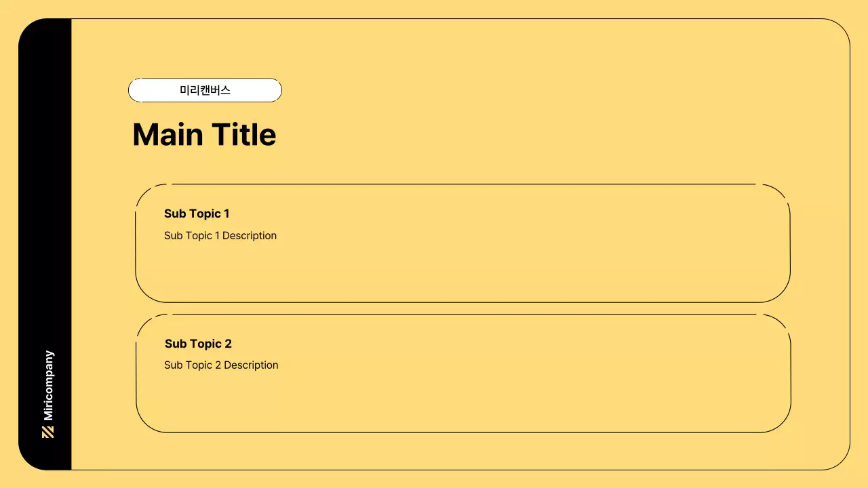Click the word "Description" under Sub Topic 2
The height and width of the screenshot is (488, 868).
251,365
